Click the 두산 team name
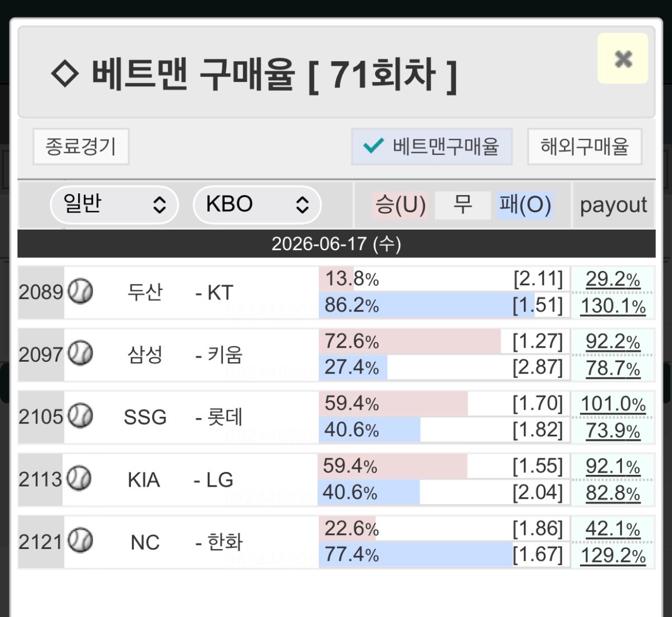Screen dimensions: 672x617 [145, 292]
